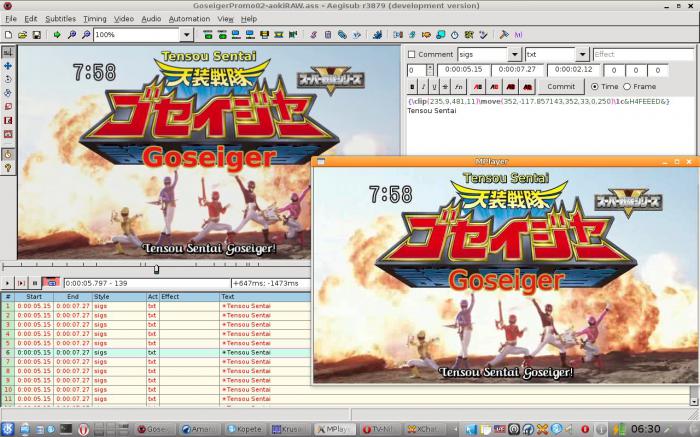Image resolution: width=700 pixels, height=437 pixels.
Task: Move the video seek bar handle
Action: pos(156,269)
